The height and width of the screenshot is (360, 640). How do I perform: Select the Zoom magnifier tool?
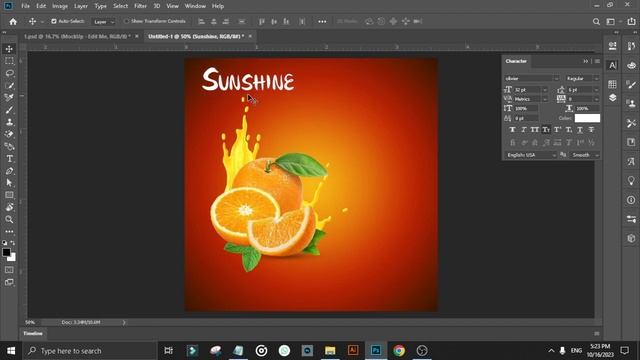tap(9, 220)
